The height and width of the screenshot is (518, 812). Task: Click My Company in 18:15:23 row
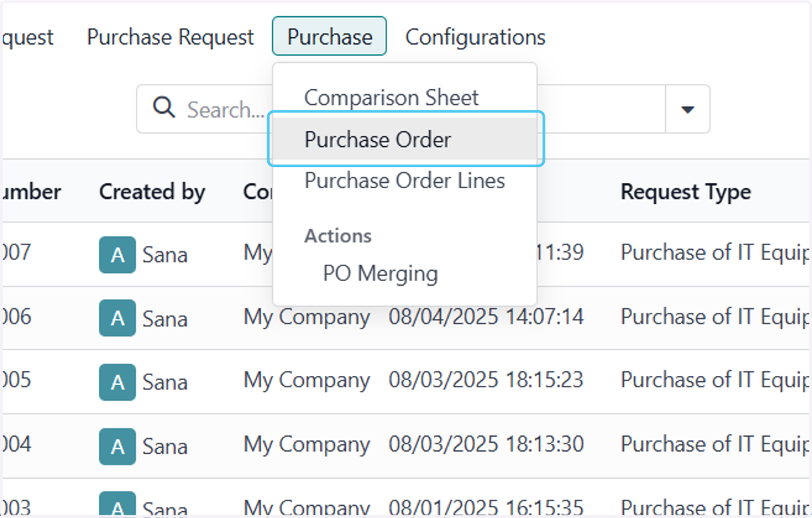pos(307,381)
